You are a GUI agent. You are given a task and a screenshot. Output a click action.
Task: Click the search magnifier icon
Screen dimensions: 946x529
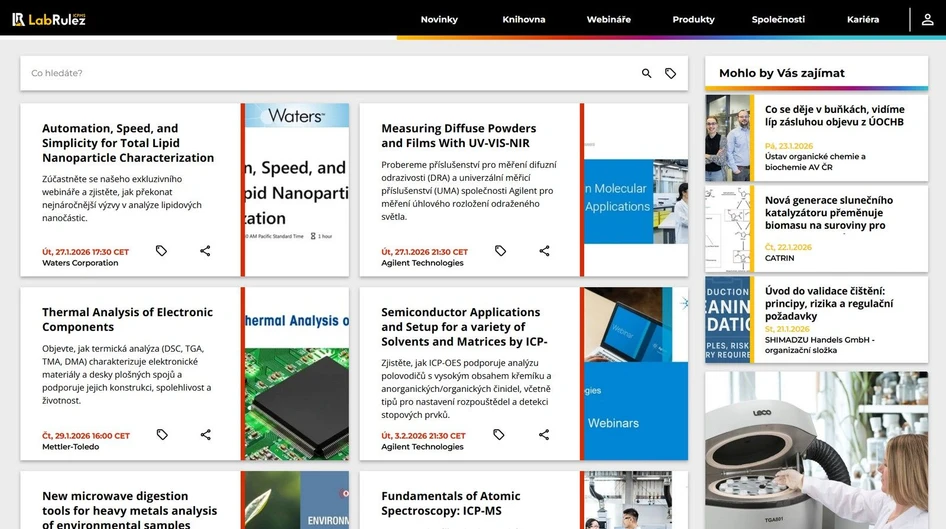[x=646, y=73]
